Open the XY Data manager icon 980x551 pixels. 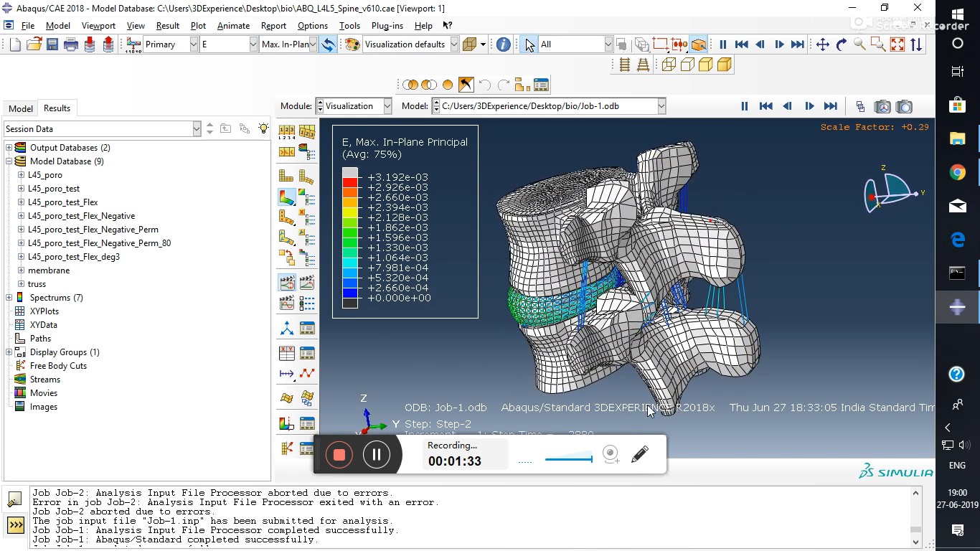pos(307,353)
